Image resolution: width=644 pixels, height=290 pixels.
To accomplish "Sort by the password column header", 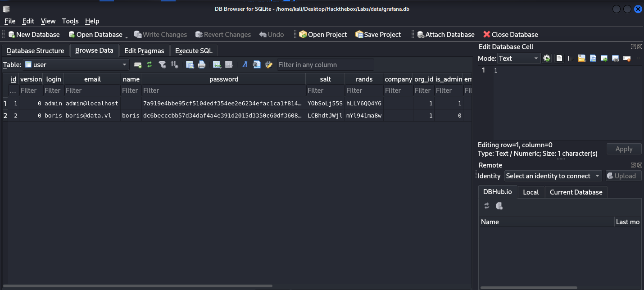I will [224, 79].
